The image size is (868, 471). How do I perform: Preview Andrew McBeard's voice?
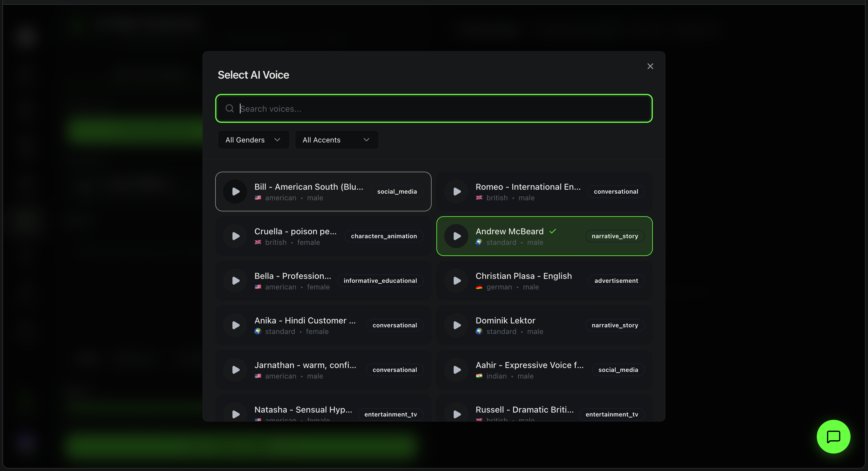point(456,236)
